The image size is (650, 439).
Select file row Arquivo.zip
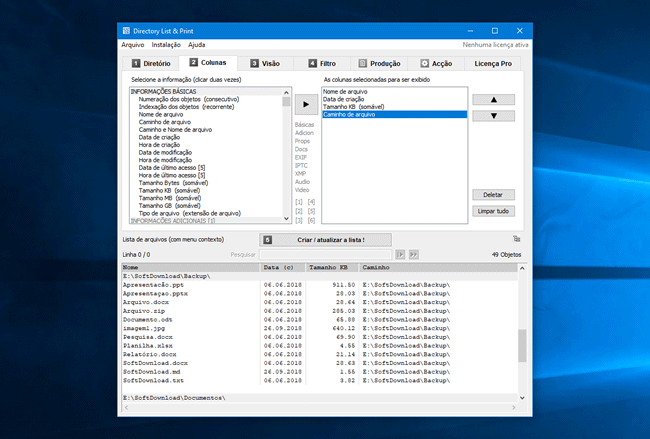(319, 311)
